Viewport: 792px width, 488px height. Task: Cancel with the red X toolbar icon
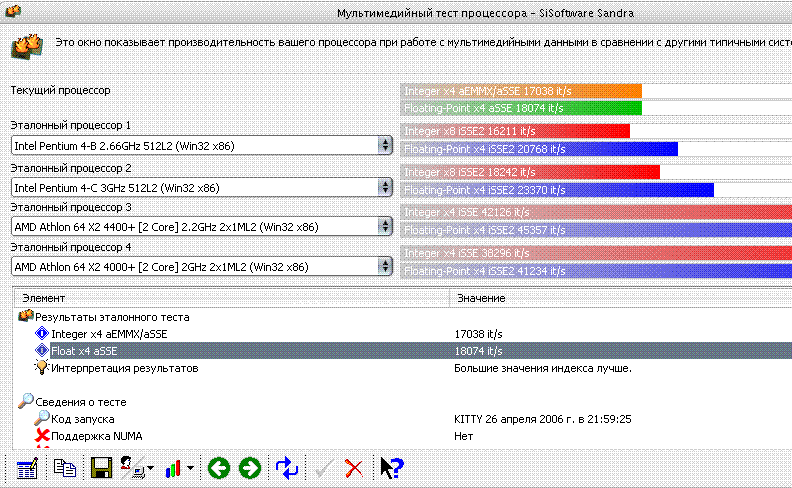click(354, 468)
